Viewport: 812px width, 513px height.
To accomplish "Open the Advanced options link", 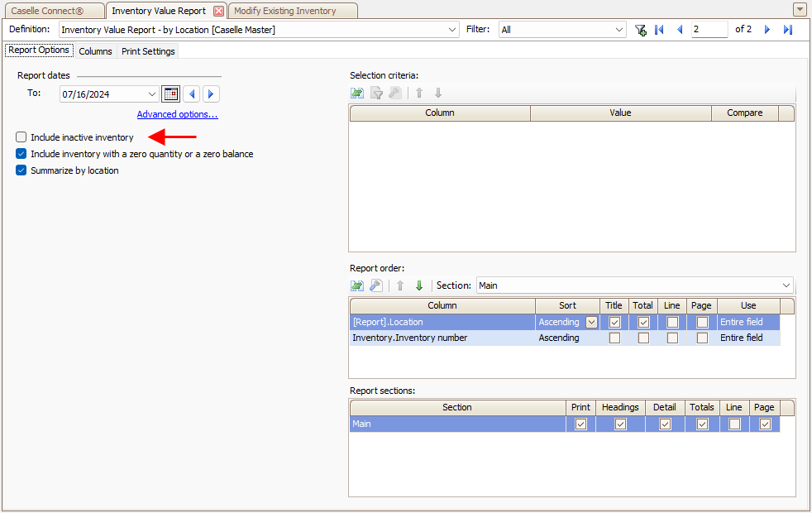I will [177, 114].
